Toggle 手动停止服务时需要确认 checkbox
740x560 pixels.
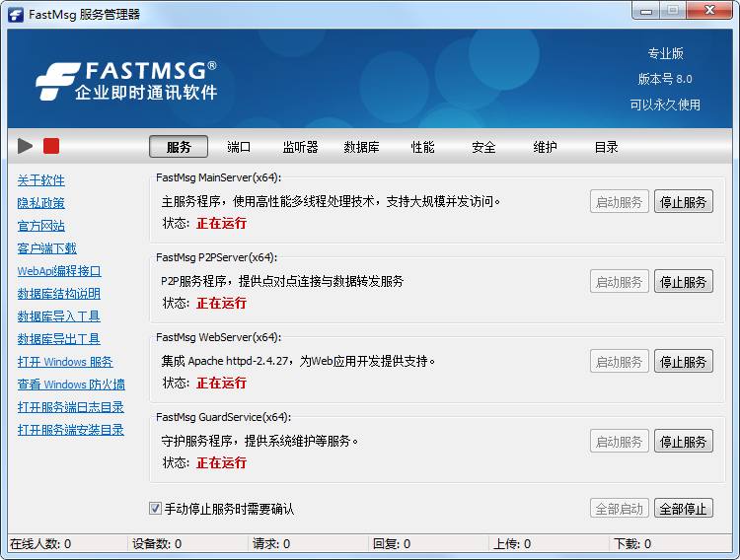(x=155, y=508)
